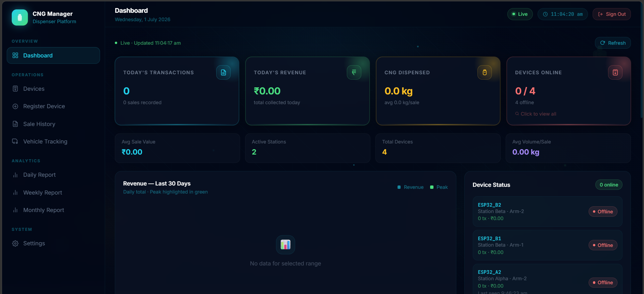
Task: Click the Weekly Report chart icon
Action: [x=15, y=193]
